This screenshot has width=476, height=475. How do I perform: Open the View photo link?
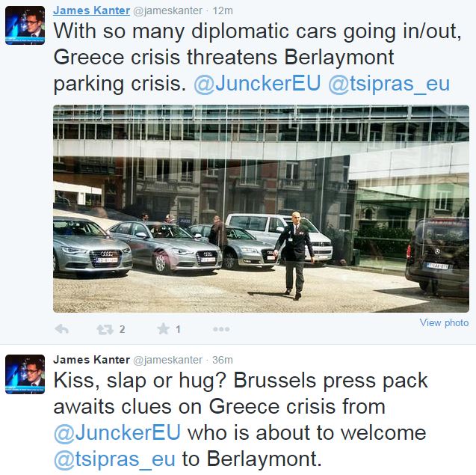coord(444,322)
